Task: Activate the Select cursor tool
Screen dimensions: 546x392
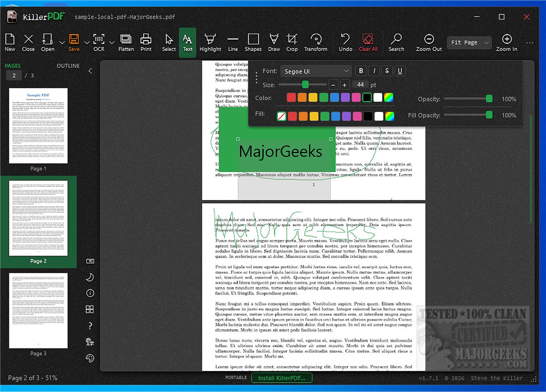Action: tap(169, 43)
